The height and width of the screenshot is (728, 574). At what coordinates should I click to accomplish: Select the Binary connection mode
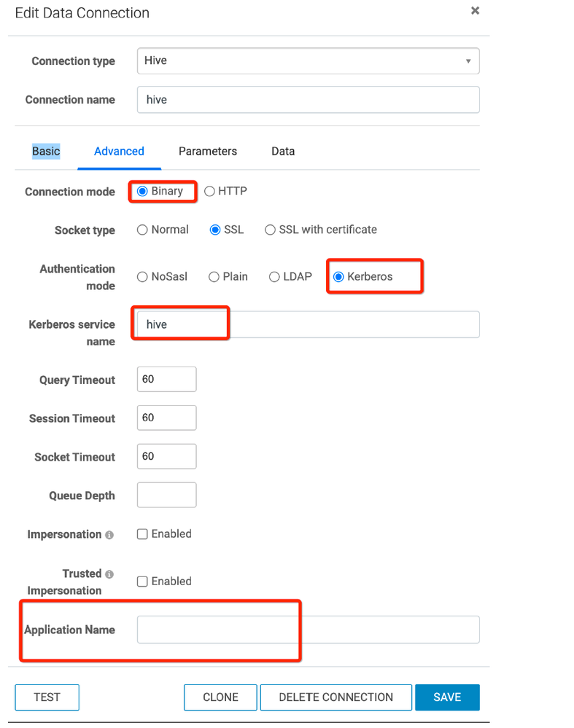(x=143, y=192)
